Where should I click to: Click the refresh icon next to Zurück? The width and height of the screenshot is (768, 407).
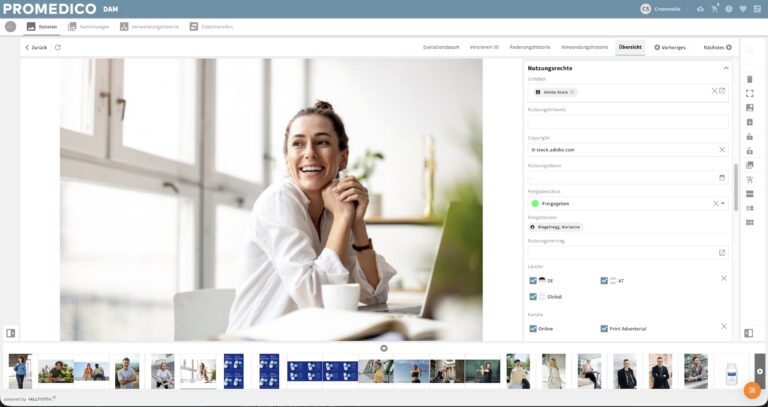click(x=57, y=48)
